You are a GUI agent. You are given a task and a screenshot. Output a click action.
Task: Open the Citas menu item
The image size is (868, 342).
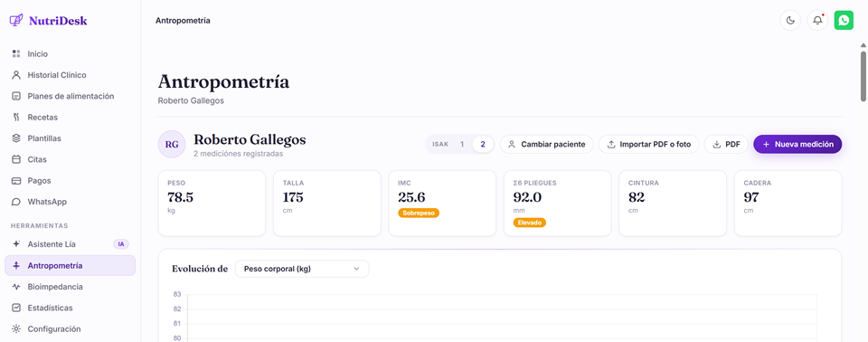pyautogui.click(x=70, y=159)
